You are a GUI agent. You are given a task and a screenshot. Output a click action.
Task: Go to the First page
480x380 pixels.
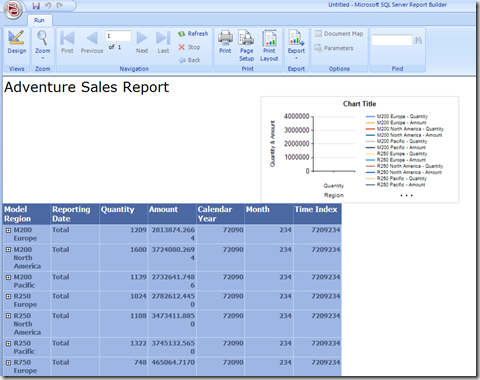point(67,42)
